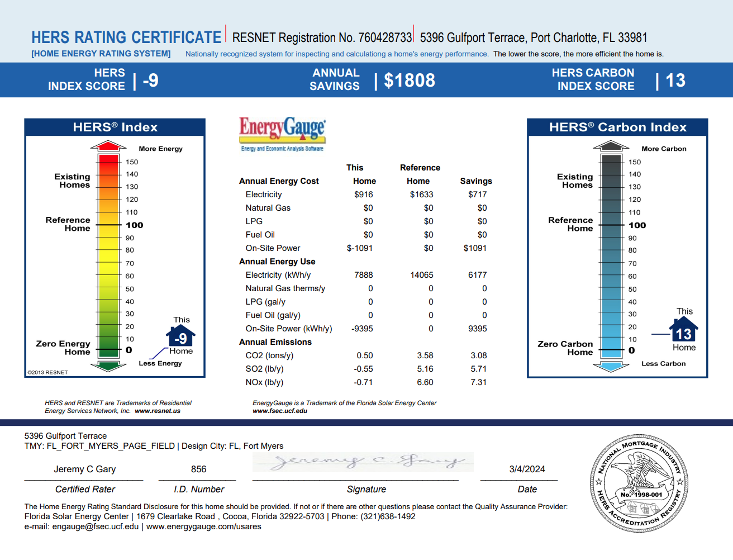Viewport: 733px width, 560px height.
Task: Click the HERS RATING CERTIFICATE title
Action: [126, 37]
